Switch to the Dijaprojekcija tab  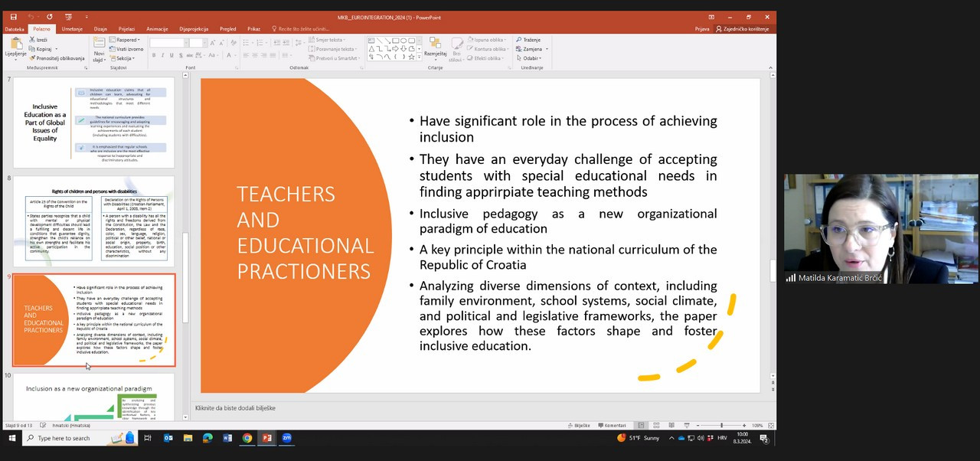pyautogui.click(x=195, y=29)
